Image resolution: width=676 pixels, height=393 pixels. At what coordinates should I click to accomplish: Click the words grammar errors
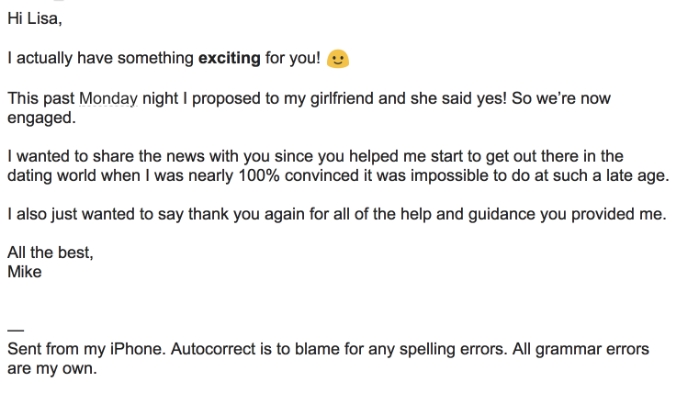[592, 349]
